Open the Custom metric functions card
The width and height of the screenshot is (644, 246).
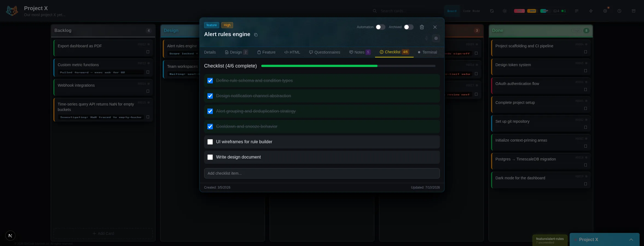click(103, 68)
